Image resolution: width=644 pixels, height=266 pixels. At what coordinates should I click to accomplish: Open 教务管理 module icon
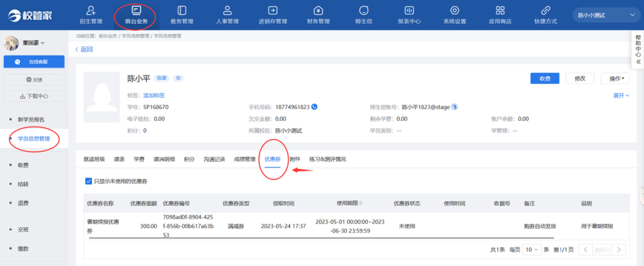click(182, 11)
